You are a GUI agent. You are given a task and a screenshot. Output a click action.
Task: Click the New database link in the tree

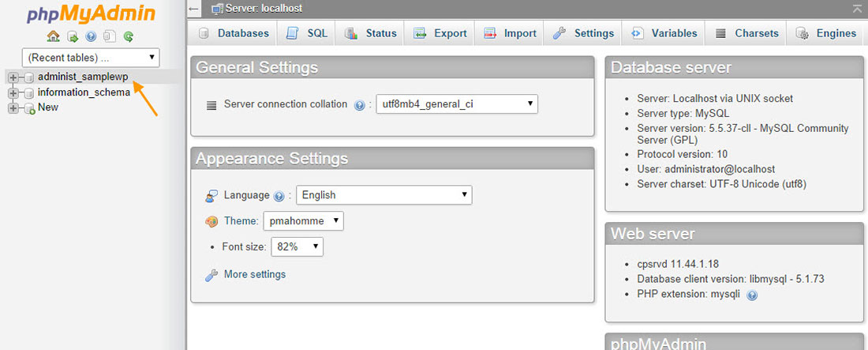(48, 107)
